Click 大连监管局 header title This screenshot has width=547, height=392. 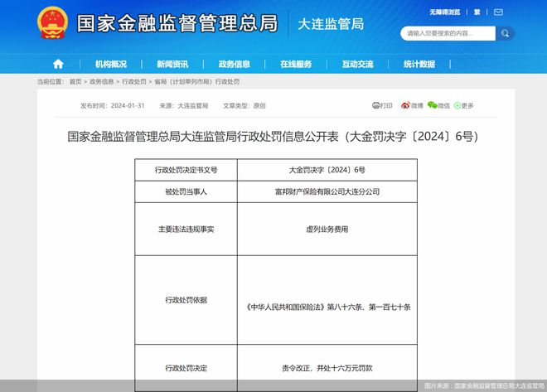coord(331,24)
